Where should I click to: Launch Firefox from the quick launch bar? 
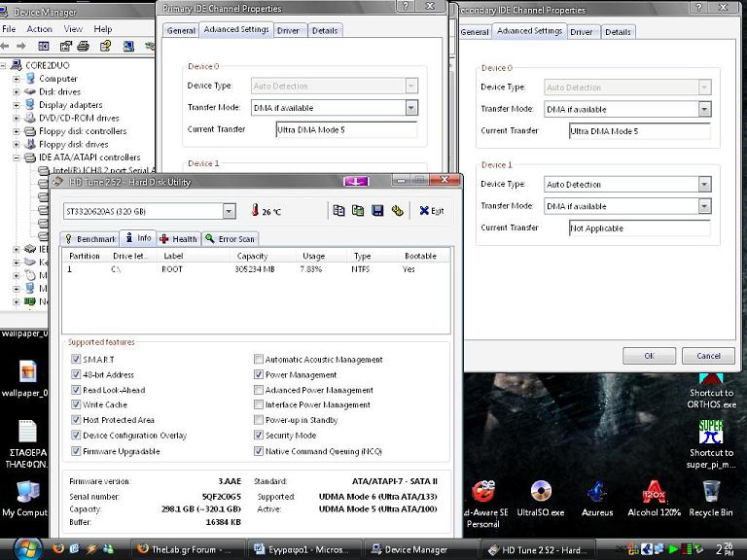point(58,548)
